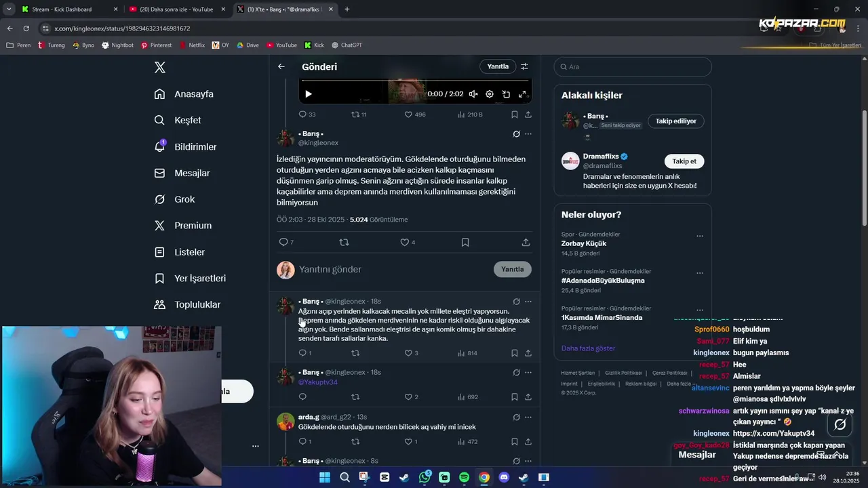Follow Dramaflixs with Takip et
Image resolution: width=868 pixels, height=488 pixels.
(x=684, y=161)
